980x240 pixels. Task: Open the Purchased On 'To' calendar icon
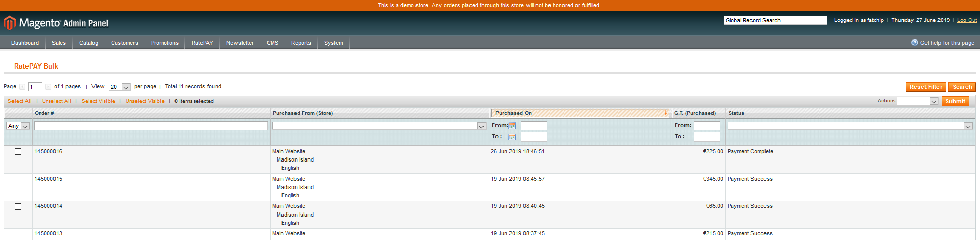tap(512, 137)
